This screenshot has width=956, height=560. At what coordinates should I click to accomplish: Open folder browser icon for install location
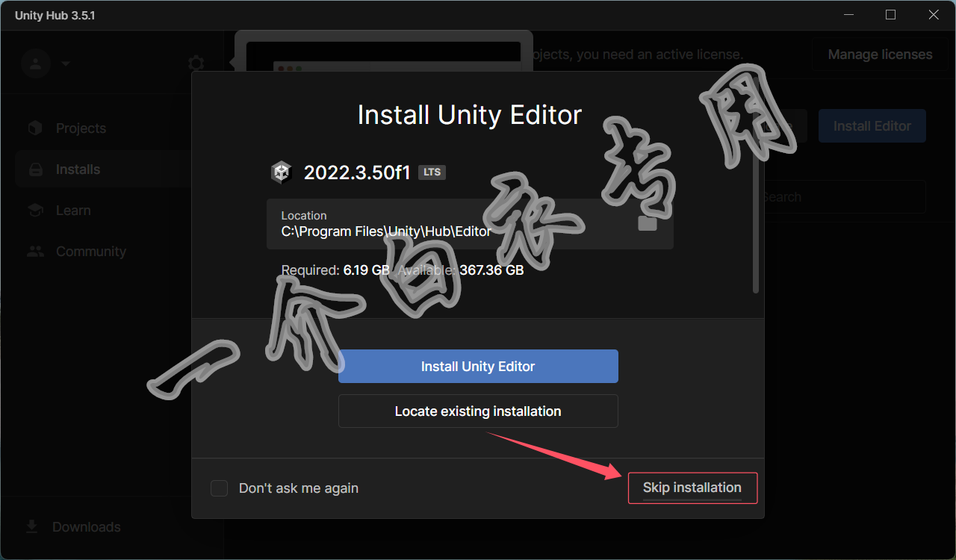click(x=648, y=223)
